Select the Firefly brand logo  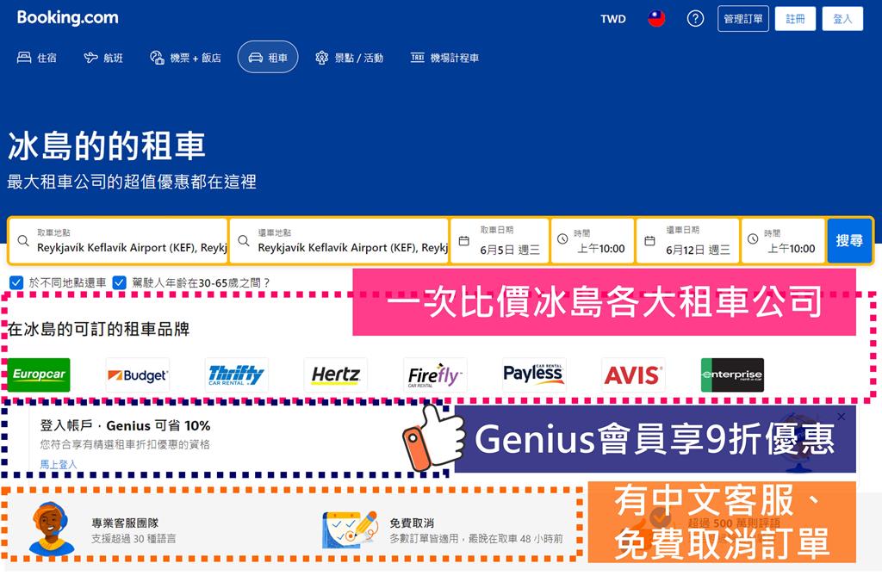point(435,374)
